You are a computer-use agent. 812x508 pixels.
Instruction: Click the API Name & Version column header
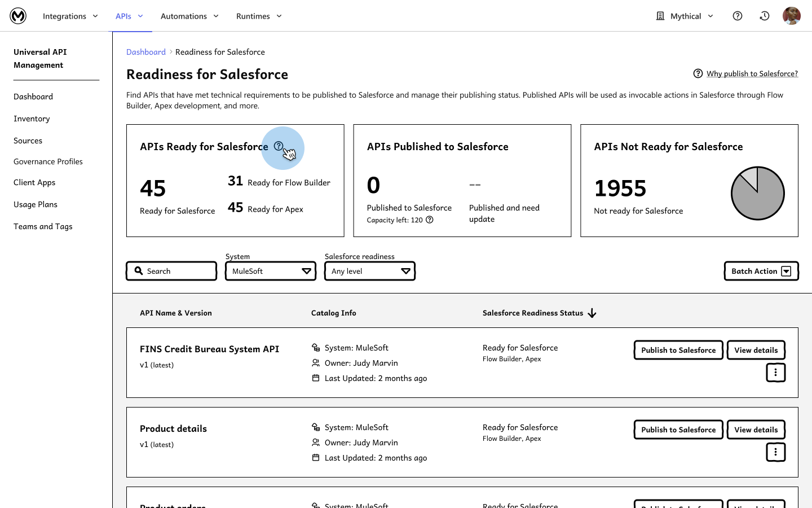(176, 313)
